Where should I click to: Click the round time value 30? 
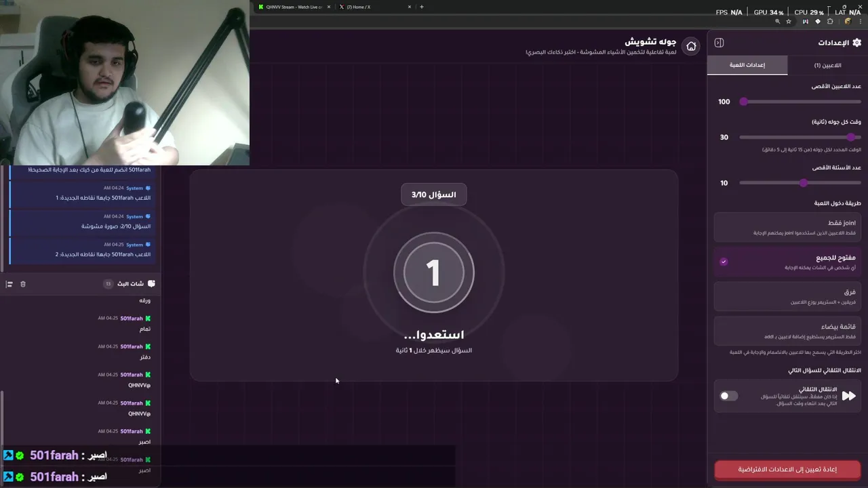(x=724, y=137)
